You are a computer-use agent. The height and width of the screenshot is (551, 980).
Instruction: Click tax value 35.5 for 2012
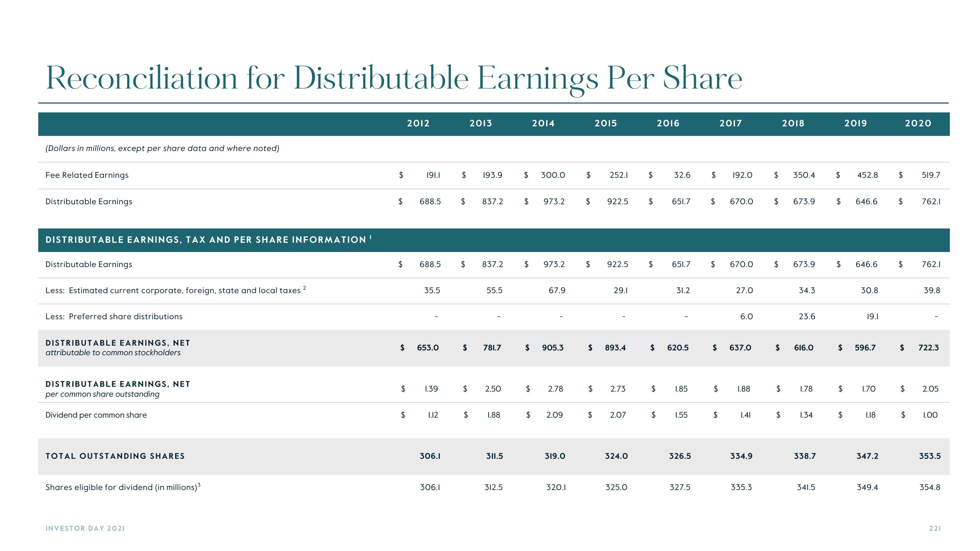432,291
